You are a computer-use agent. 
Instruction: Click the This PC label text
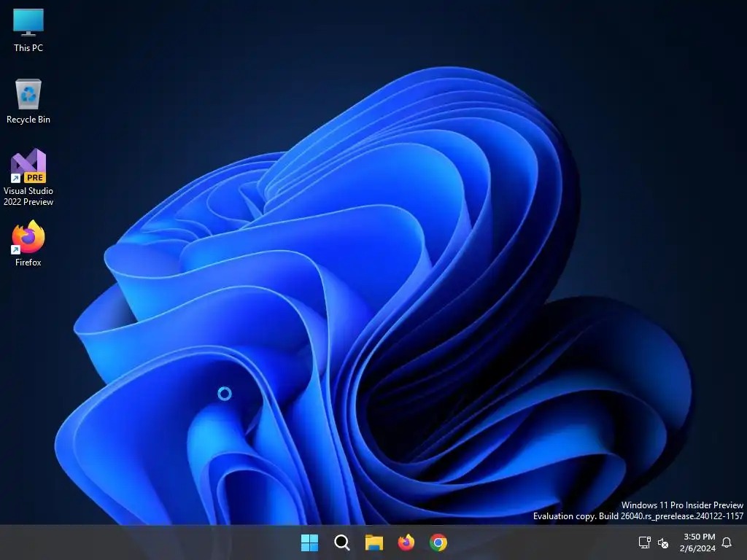coord(28,47)
